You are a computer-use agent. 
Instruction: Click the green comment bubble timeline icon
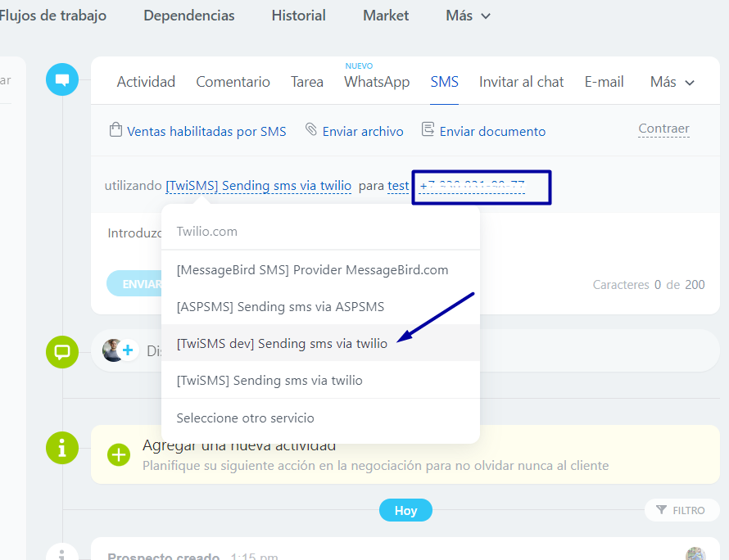pyautogui.click(x=62, y=352)
